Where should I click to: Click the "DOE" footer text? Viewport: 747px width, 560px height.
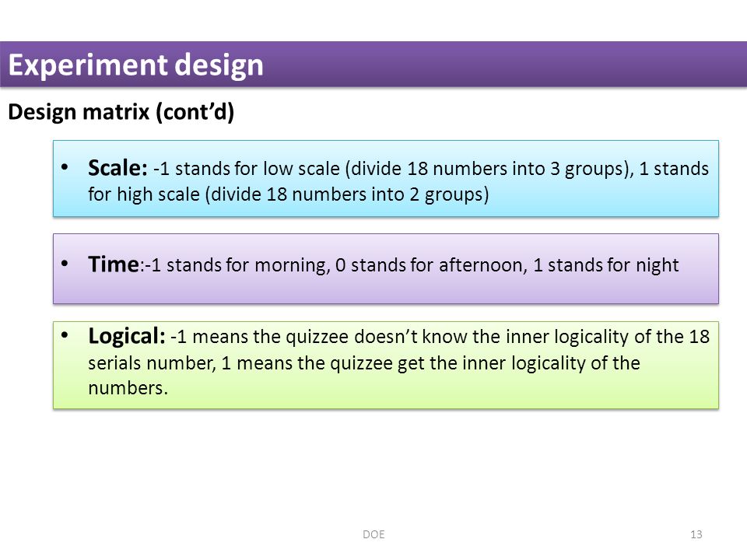pos(373,534)
